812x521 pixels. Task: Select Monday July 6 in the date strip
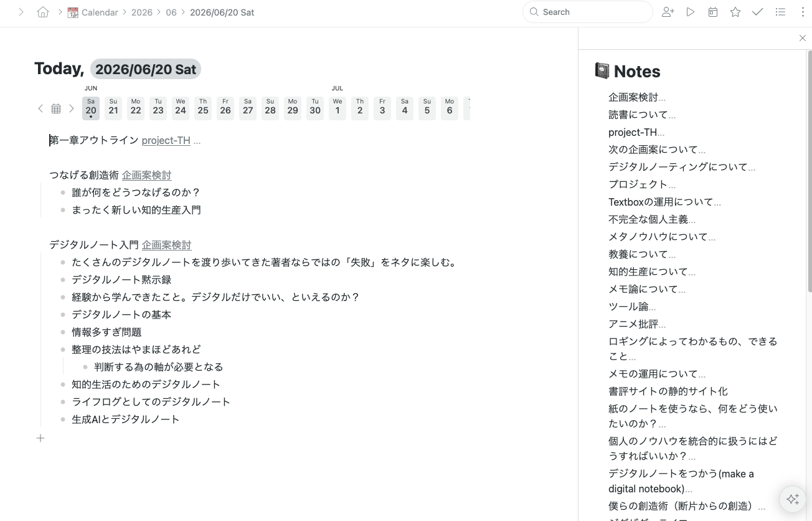pyautogui.click(x=450, y=108)
